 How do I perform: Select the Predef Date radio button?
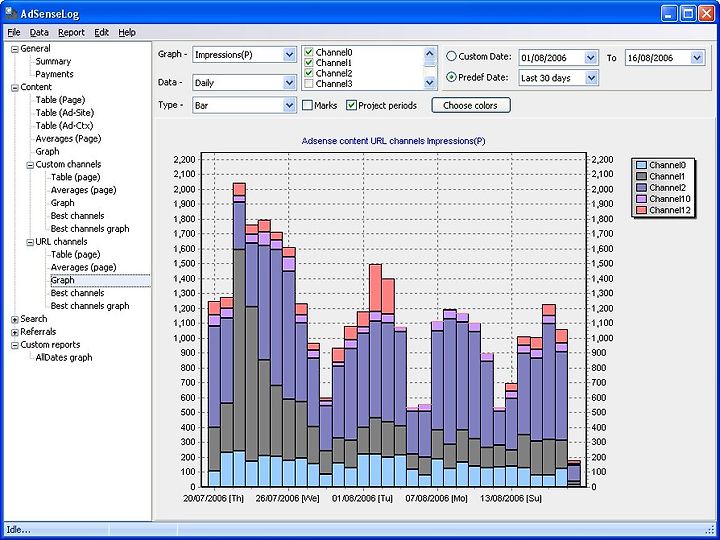[x=451, y=77]
